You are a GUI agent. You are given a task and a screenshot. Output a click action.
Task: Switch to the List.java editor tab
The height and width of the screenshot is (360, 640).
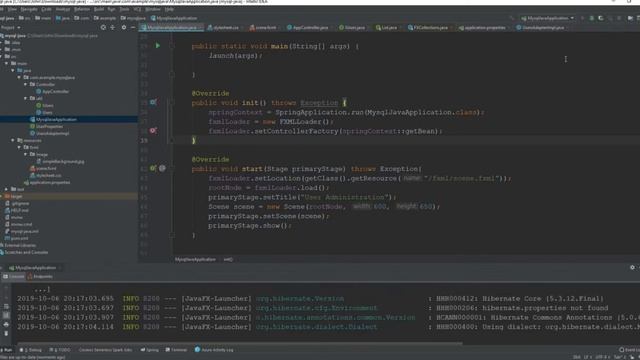[x=386, y=27]
